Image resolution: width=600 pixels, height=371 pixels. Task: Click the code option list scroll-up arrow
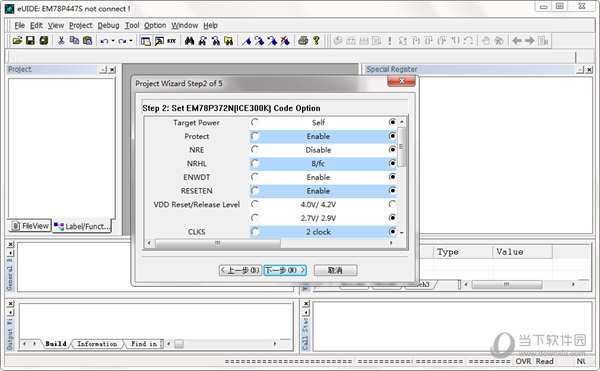[x=402, y=122]
